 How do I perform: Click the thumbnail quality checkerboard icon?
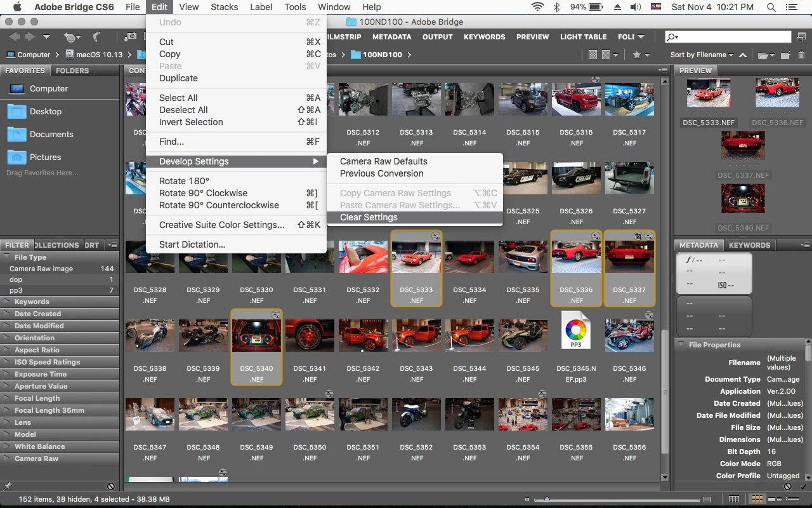pos(593,55)
